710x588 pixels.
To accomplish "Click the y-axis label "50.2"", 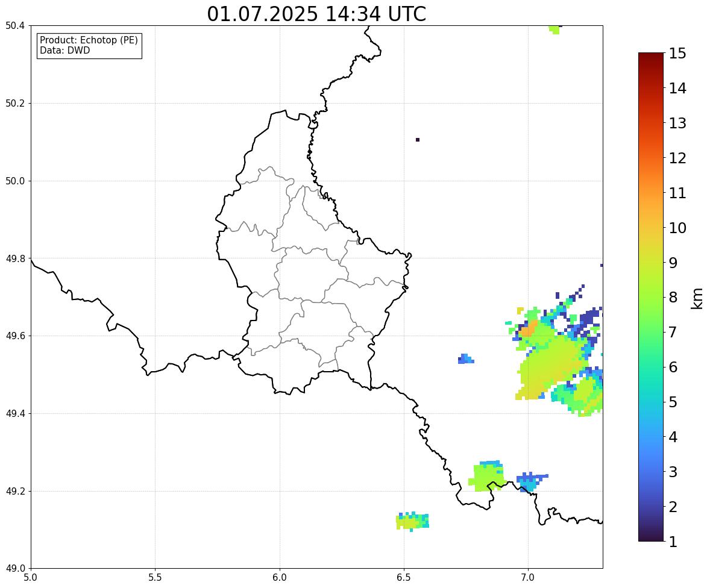I will click(x=14, y=103).
